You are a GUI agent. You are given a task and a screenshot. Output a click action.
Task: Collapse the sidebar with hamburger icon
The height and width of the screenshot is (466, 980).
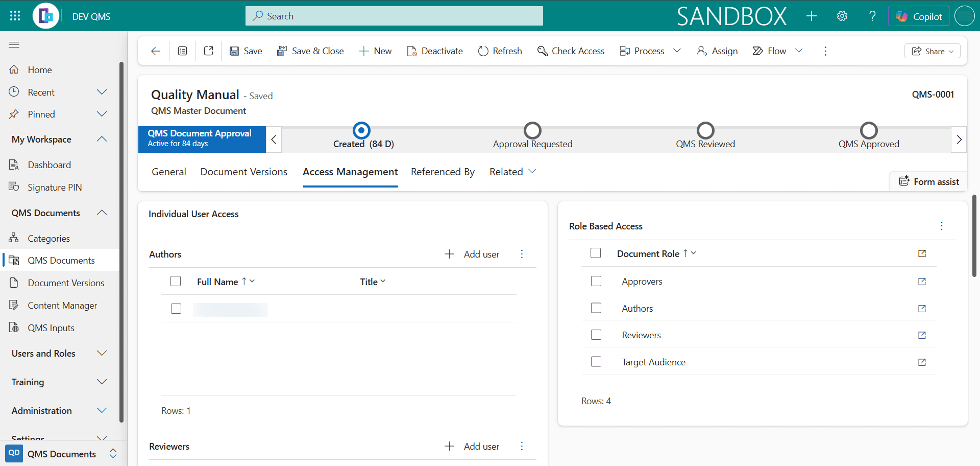14,45
